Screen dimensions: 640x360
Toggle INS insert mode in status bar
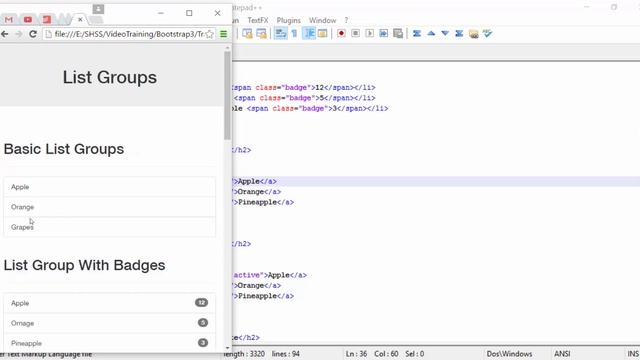633,354
